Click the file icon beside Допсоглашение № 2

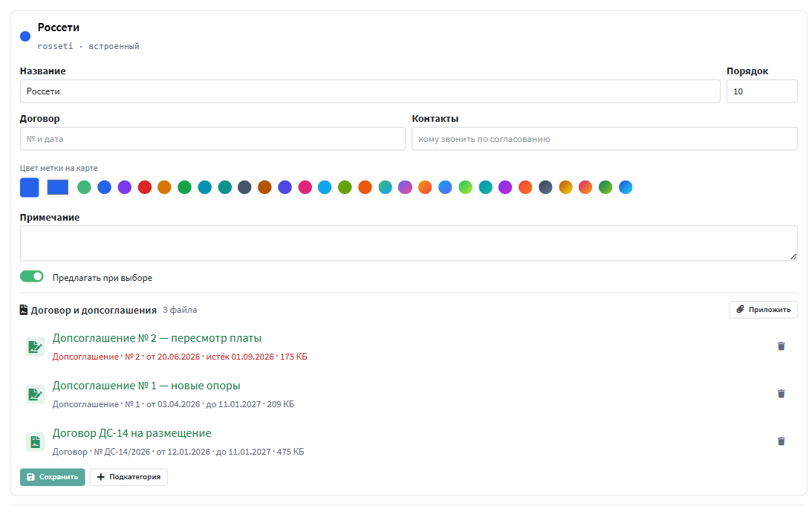(35, 347)
